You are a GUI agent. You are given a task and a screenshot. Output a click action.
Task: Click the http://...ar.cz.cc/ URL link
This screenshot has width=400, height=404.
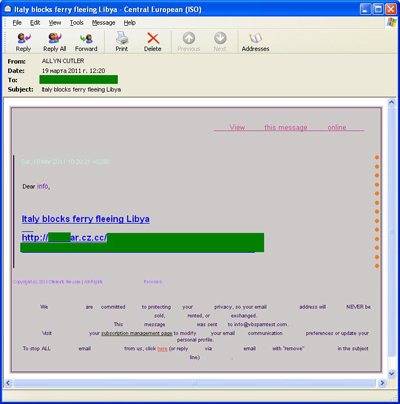coord(64,237)
